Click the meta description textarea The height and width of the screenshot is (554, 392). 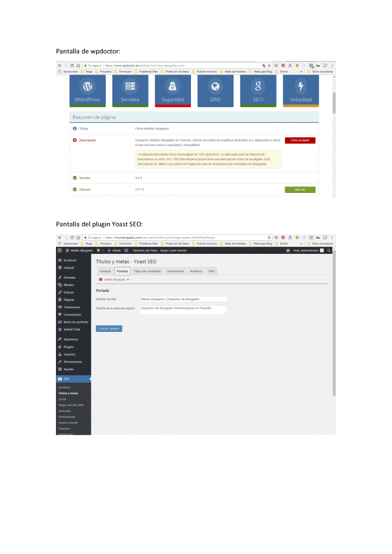coord(183,310)
